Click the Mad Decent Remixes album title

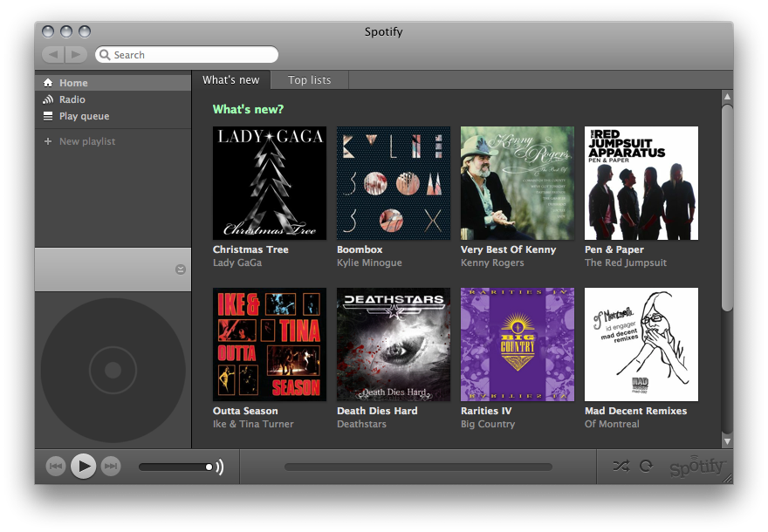635,411
